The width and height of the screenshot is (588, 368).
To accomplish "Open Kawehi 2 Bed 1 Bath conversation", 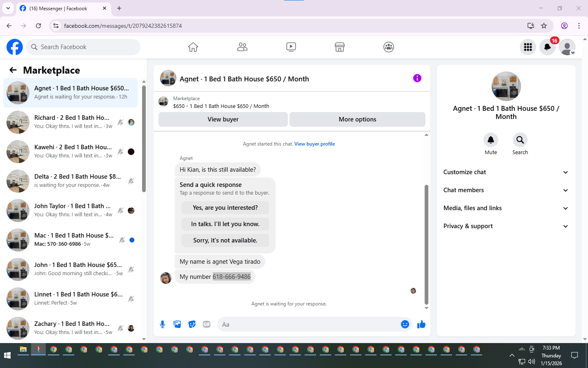I will coord(70,152).
